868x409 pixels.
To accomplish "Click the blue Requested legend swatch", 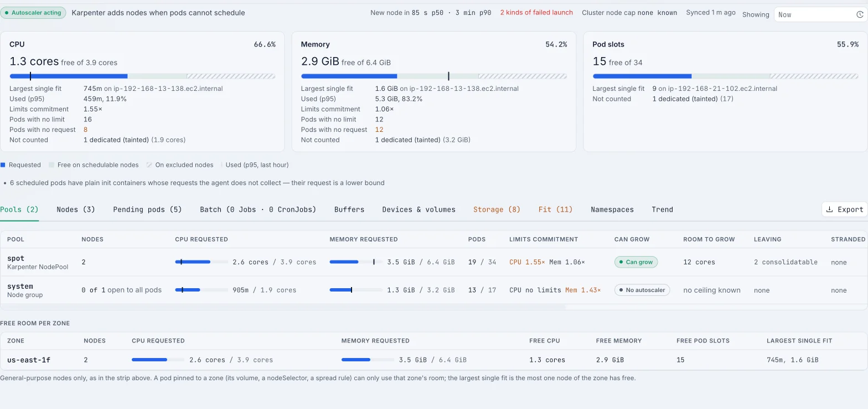I will 3,165.
